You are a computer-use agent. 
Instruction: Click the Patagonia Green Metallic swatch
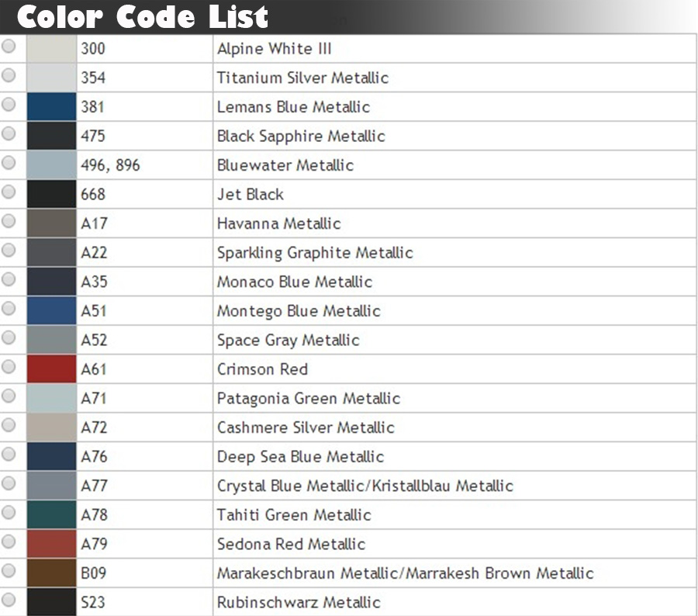(x=51, y=399)
